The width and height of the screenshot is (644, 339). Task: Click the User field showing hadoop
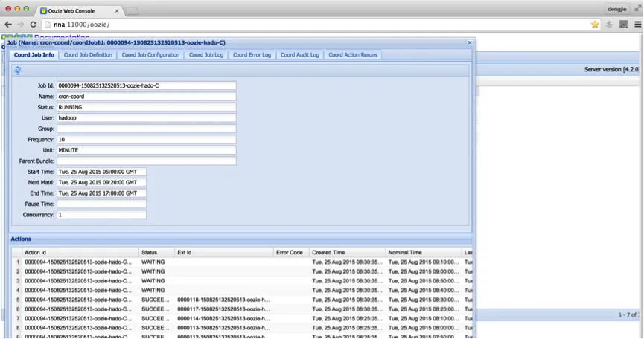click(147, 118)
